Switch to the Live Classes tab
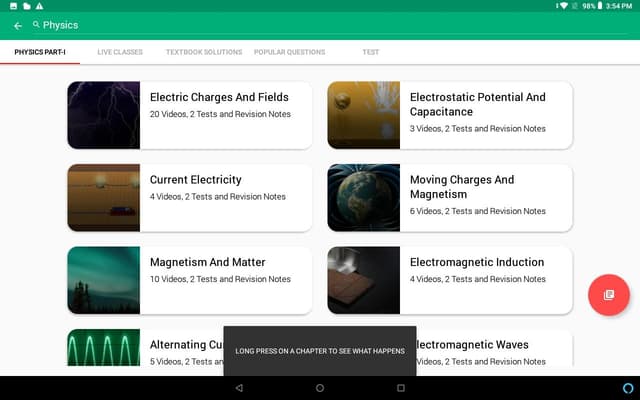Screen dimensions: 640x400 pyautogui.click(x=120, y=52)
